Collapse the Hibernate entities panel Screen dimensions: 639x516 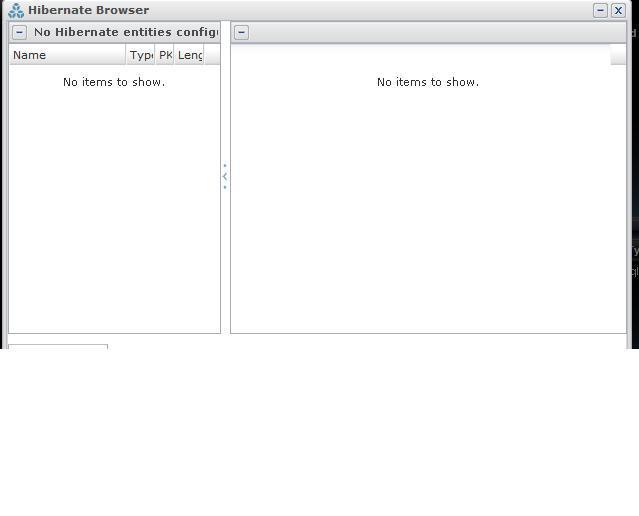point(19,32)
